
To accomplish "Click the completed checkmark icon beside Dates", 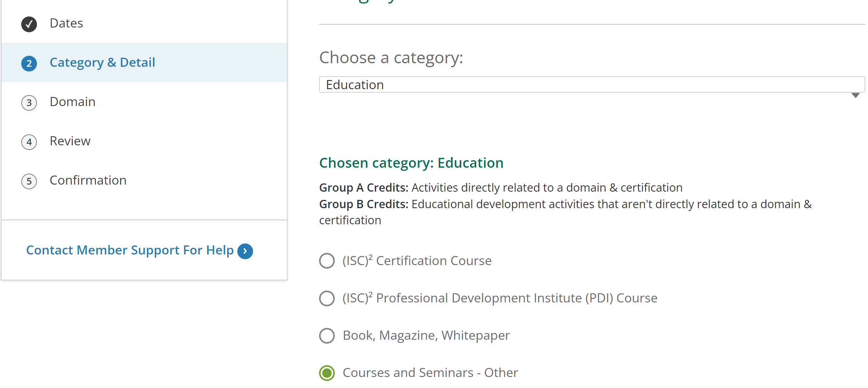I will coord(29,24).
